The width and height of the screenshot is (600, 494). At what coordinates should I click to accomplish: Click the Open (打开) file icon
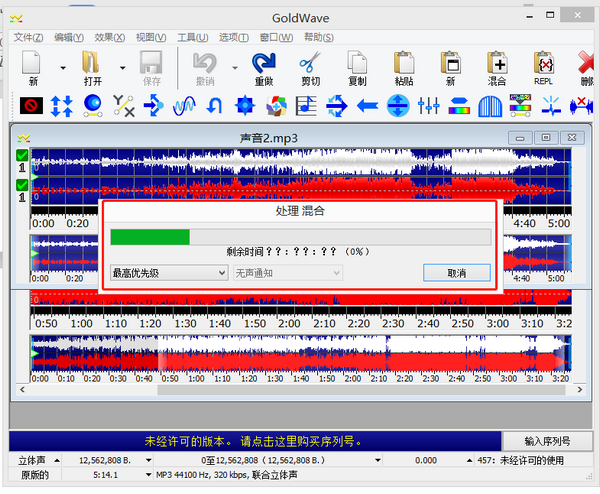tap(93, 63)
